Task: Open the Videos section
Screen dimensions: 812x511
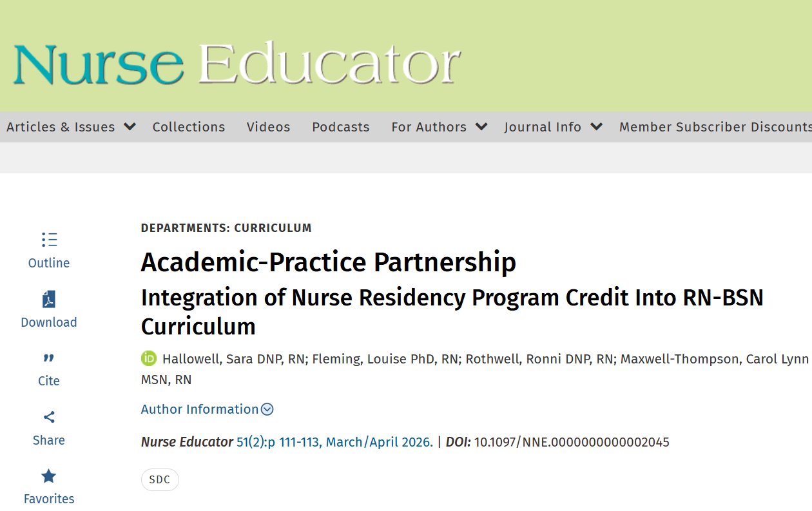Action: (268, 127)
